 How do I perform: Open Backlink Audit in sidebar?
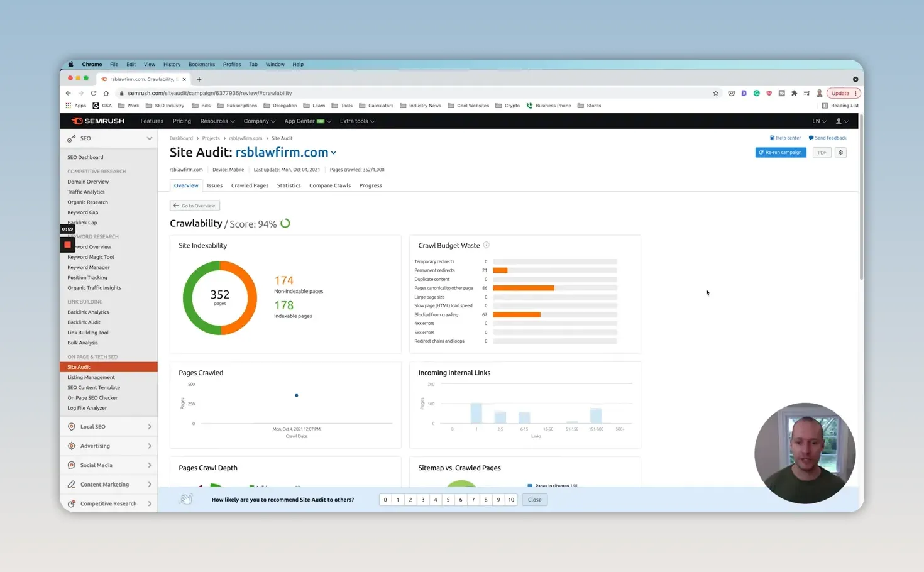(x=84, y=322)
